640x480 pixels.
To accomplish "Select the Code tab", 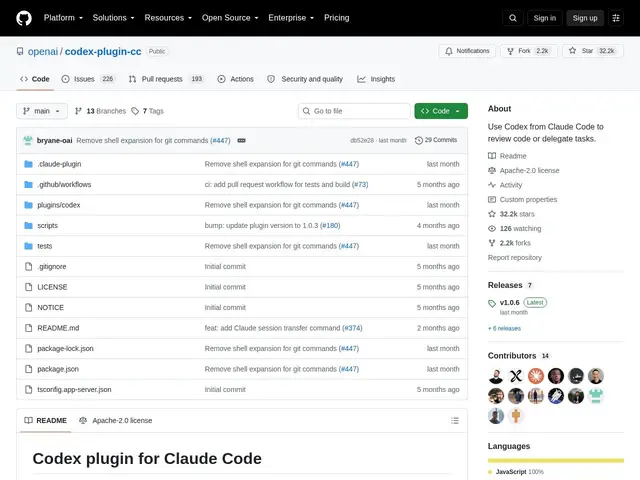I will pos(35,79).
